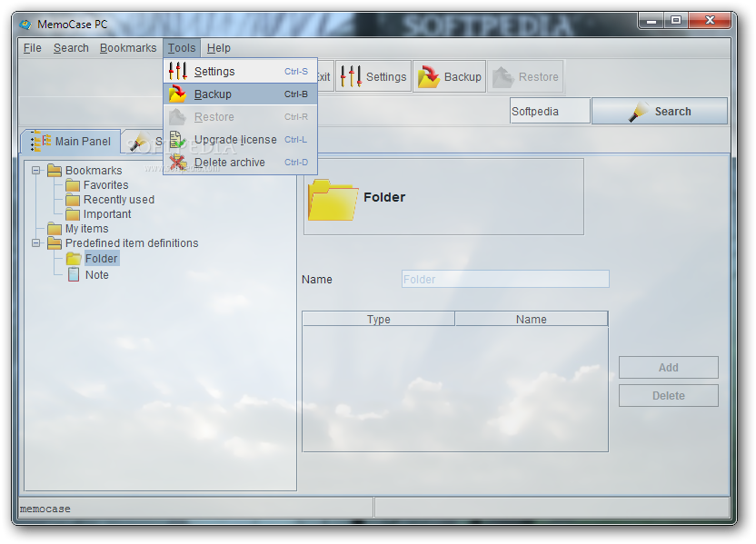Screen dimensions: 756x544
Task: Collapse Predefined item definitions node
Action: pyautogui.click(x=35, y=242)
